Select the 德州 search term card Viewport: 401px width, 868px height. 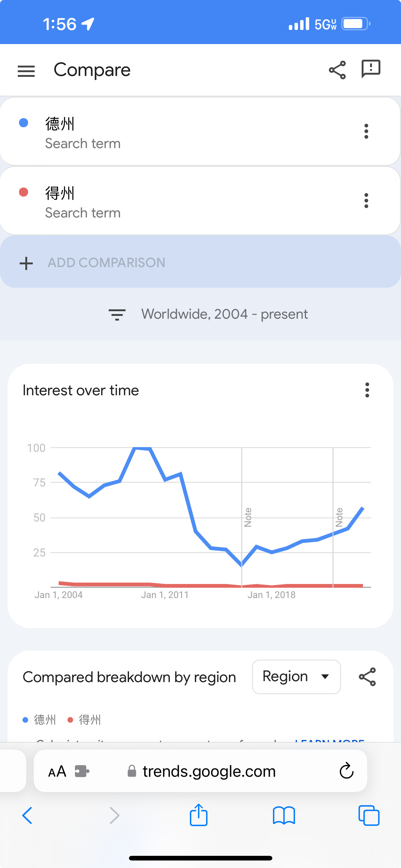(x=200, y=132)
